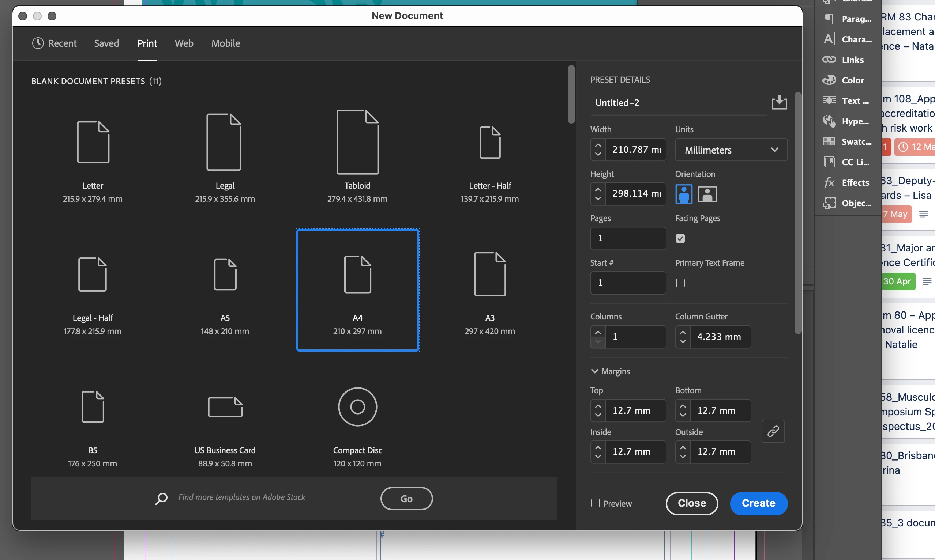Click Go to search Adobe Stock
The height and width of the screenshot is (560, 935).
(406, 499)
